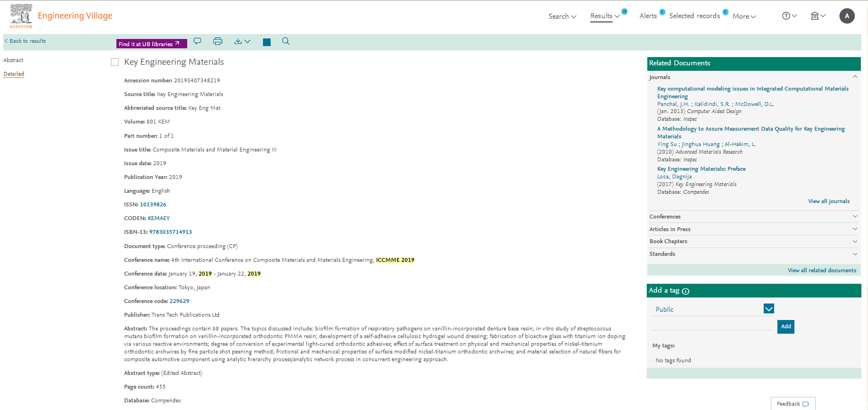This screenshot has width=868, height=410.
Task: Click the magnifier search icon in toolbar
Action: [x=285, y=41]
